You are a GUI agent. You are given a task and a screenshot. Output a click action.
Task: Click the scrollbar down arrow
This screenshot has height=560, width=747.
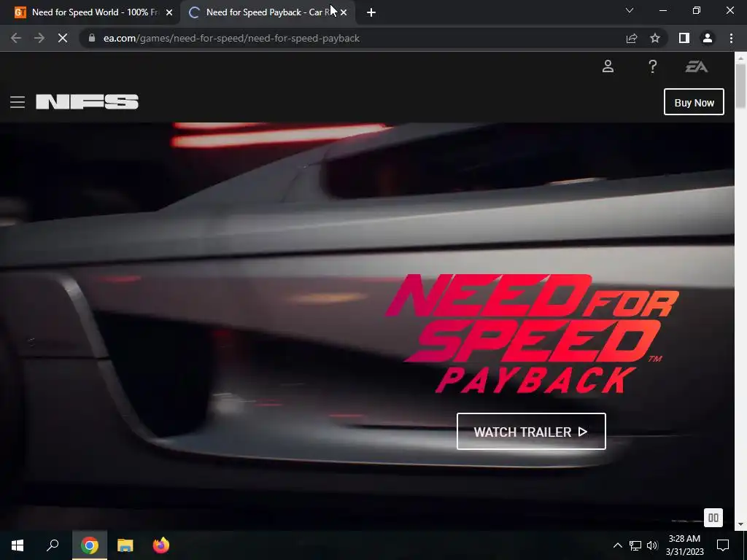(740, 524)
